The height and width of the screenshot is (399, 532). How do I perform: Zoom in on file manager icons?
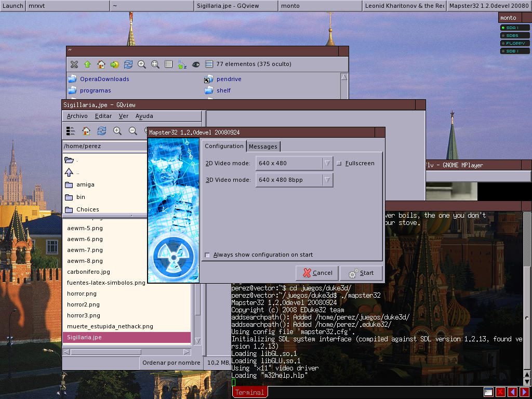(x=142, y=64)
